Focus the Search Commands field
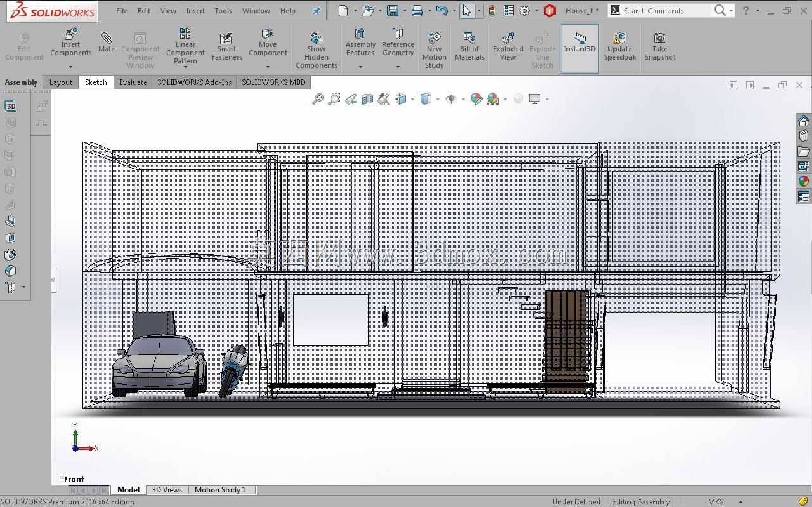The image size is (812, 507). [667, 11]
